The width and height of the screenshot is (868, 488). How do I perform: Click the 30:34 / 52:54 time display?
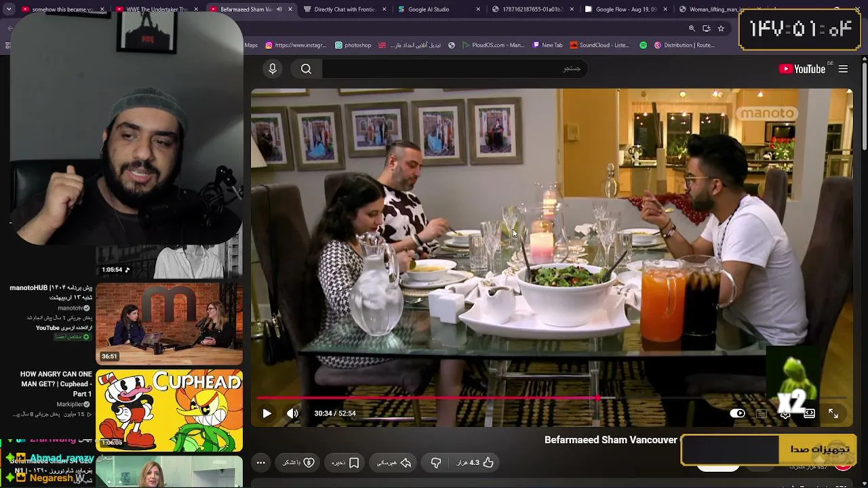[x=335, y=413]
